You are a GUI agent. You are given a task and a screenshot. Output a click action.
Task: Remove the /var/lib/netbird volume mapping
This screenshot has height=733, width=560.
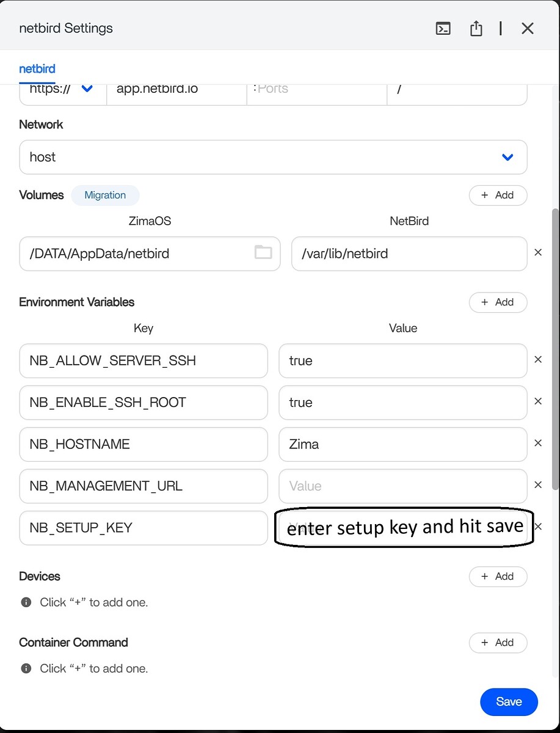tap(538, 252)
